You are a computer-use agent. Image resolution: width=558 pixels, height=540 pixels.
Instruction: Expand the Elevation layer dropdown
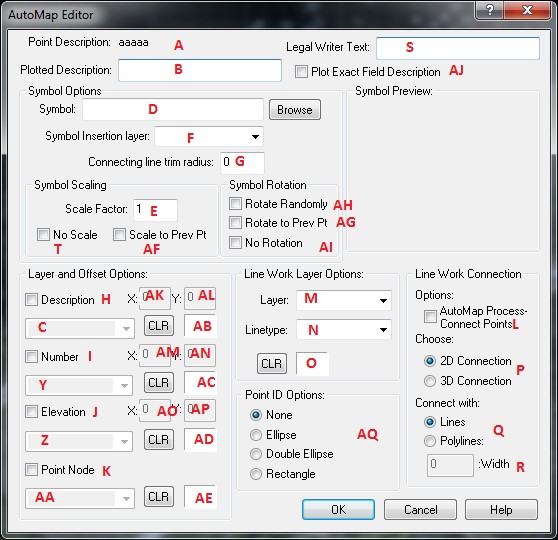pyautogui.click(x=79, y=441)
